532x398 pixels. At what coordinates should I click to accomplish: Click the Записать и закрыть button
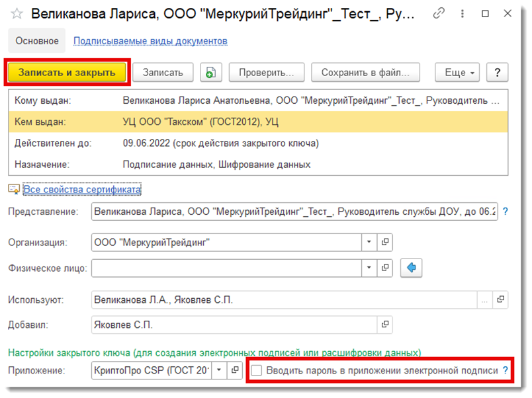(67, 73)
